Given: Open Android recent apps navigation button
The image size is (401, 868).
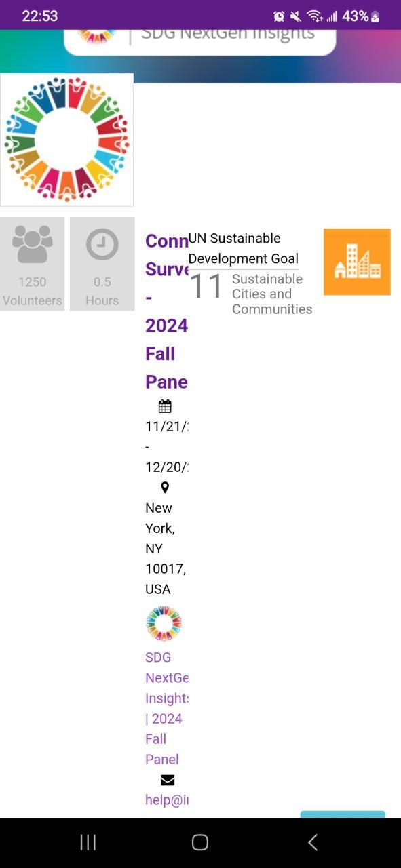Looking at the screenshot, I should click(x=88, y=842).
